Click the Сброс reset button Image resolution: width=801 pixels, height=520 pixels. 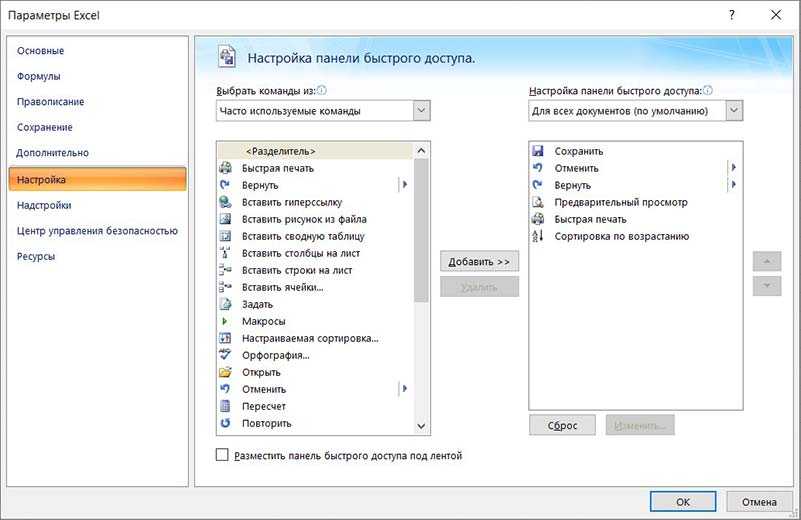[x=562, y=425]
